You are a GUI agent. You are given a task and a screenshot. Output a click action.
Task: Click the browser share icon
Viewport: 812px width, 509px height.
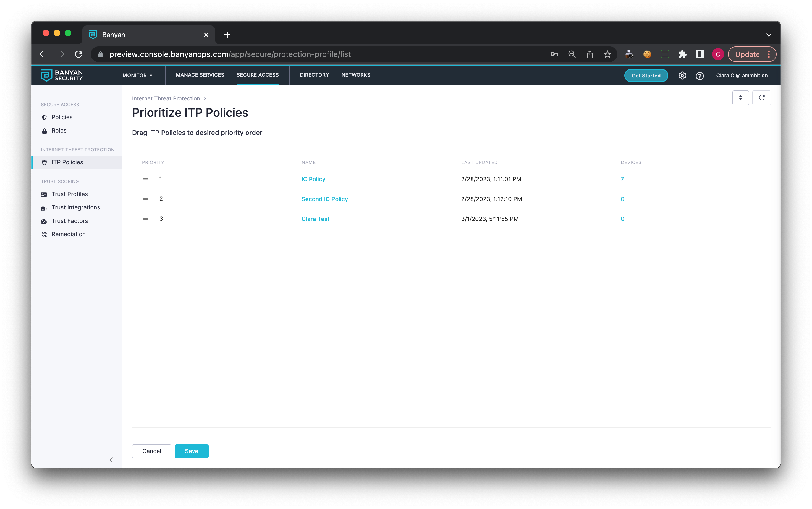(x=590, y=54)
